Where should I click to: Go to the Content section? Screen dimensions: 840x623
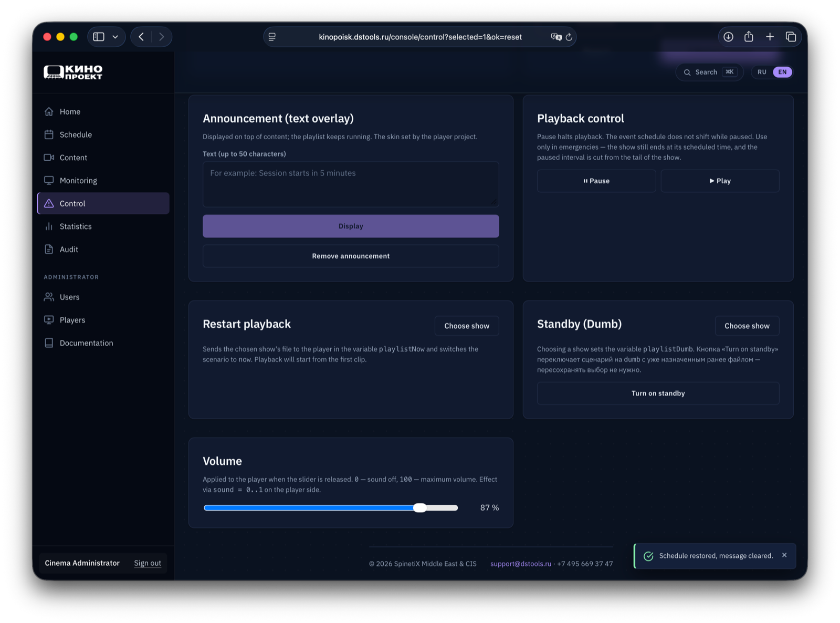[103, 158]
